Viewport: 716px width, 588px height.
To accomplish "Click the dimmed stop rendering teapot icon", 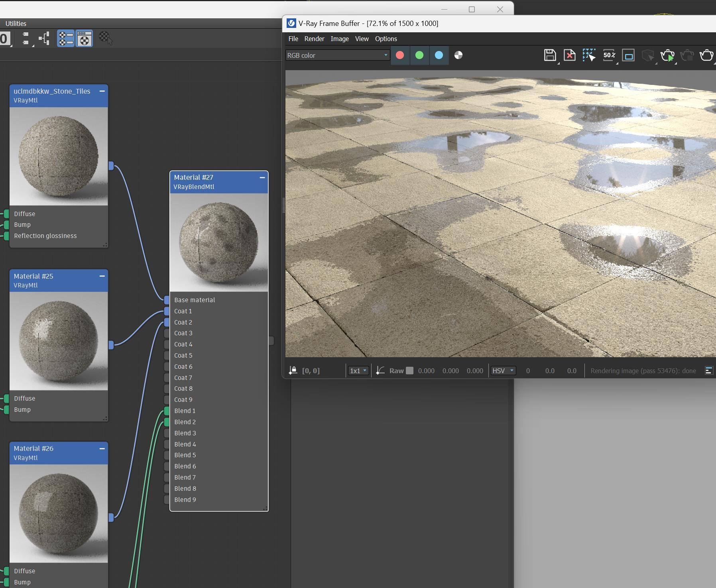I will (x=687, y=55).
